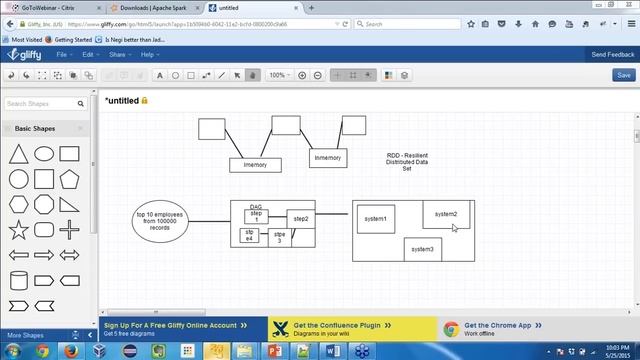Click the browser back arrow

tap(10, 24)
